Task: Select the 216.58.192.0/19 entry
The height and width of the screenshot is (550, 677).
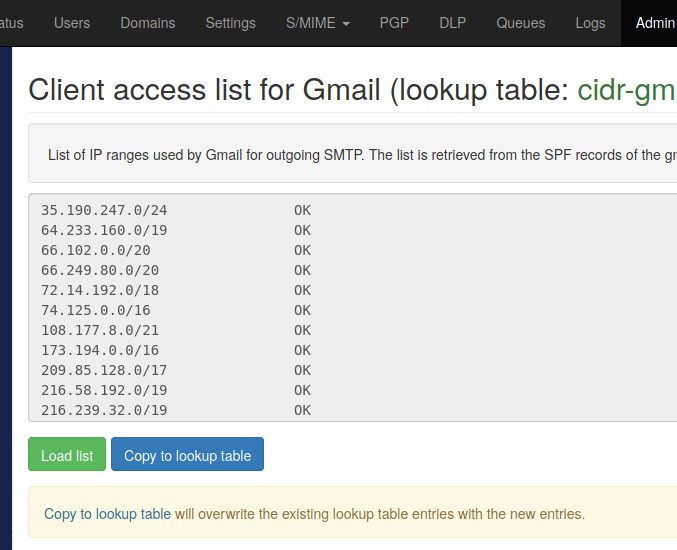Action: tap(104, 390)
